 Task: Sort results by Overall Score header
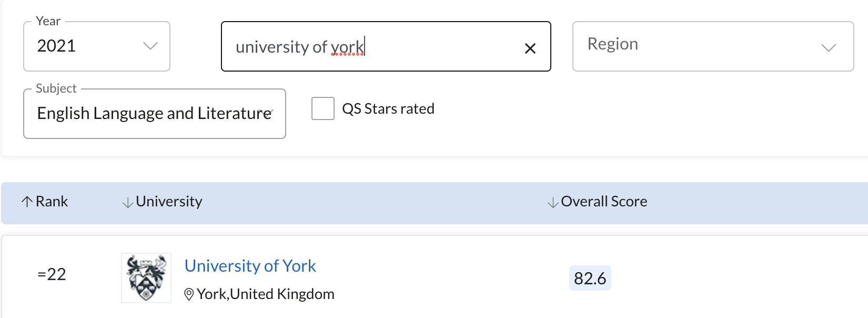[x=604, y=202]
